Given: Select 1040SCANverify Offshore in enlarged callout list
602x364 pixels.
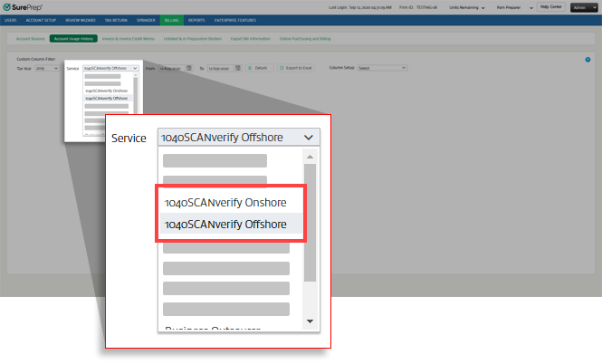Looking at the screenshot, I should pos(230,224).
